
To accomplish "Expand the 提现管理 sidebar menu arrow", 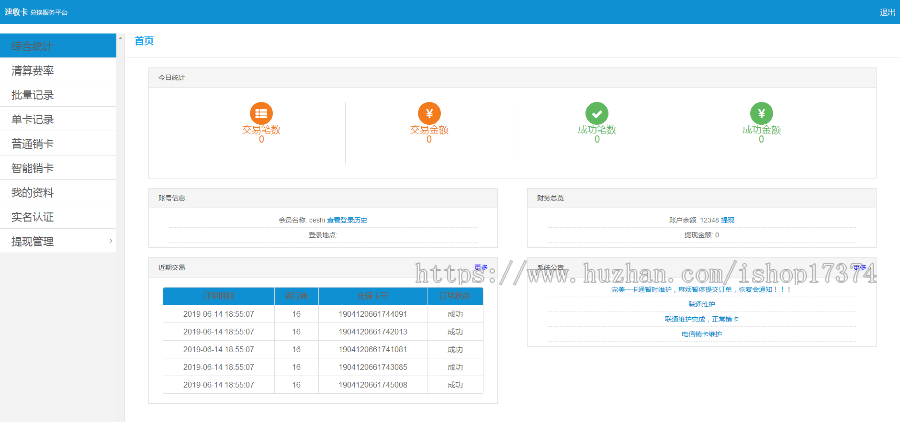I will click(x=110, y=241).
